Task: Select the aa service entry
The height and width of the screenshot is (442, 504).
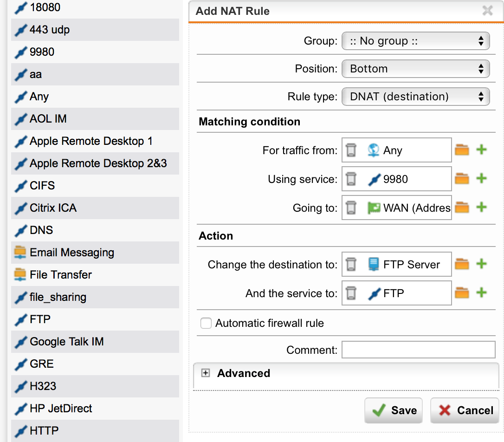Action: (x=95, y=74)
